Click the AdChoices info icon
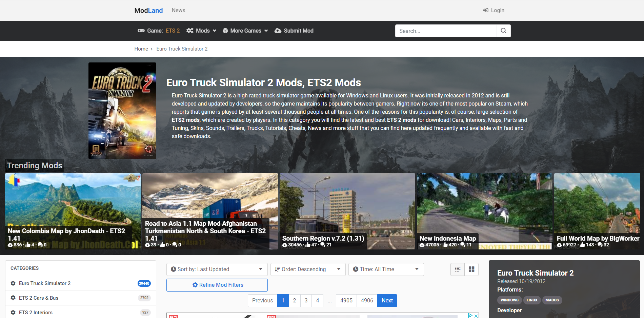644x318 pixels. pos(470,316)
